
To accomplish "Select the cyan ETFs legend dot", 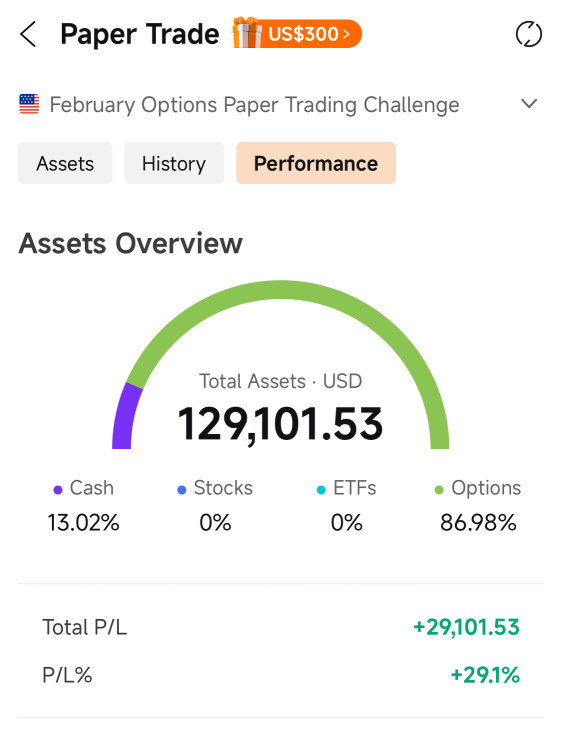I will (321, 490).
